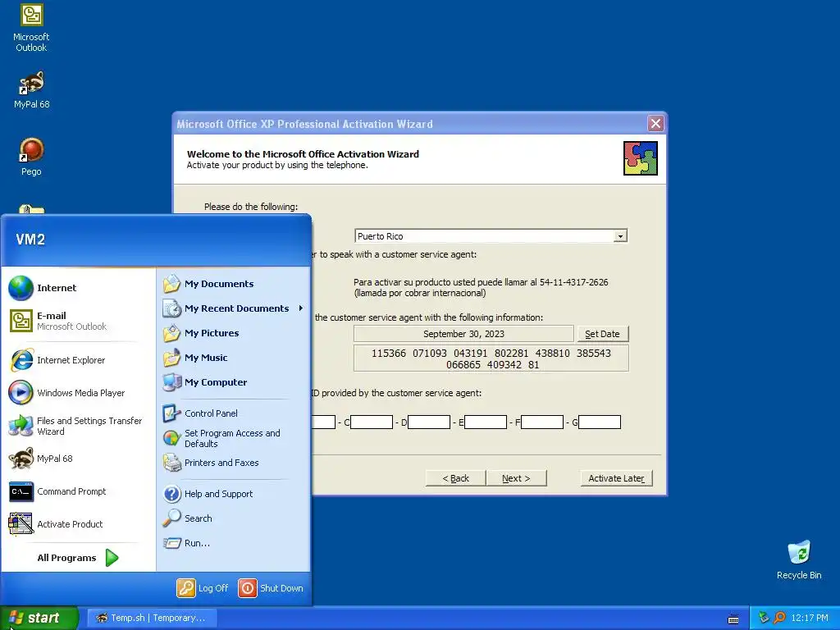The height and width of the screenshot is (630, 840).
Task: Switch to Temp.sh taskbar window
Action: click(153, 618)
